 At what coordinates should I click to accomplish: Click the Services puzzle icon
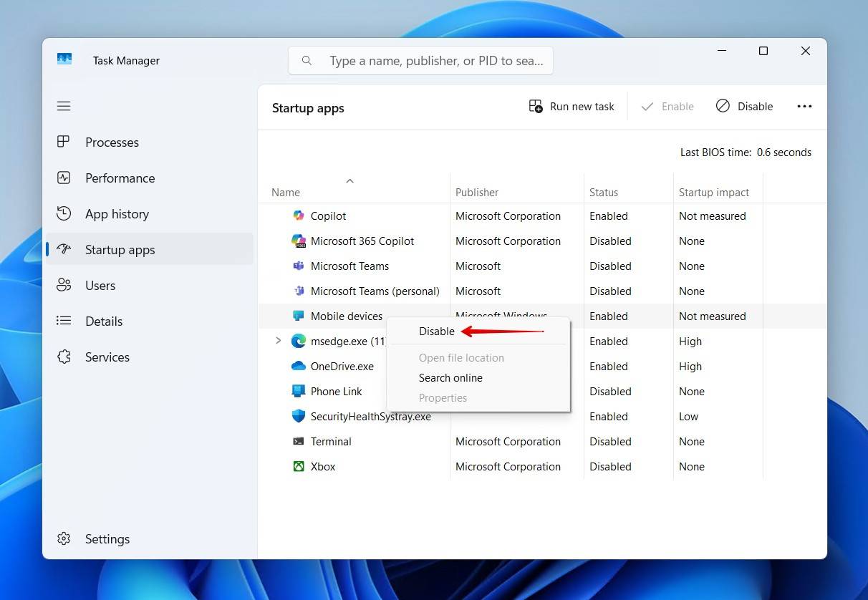(64, 357)
